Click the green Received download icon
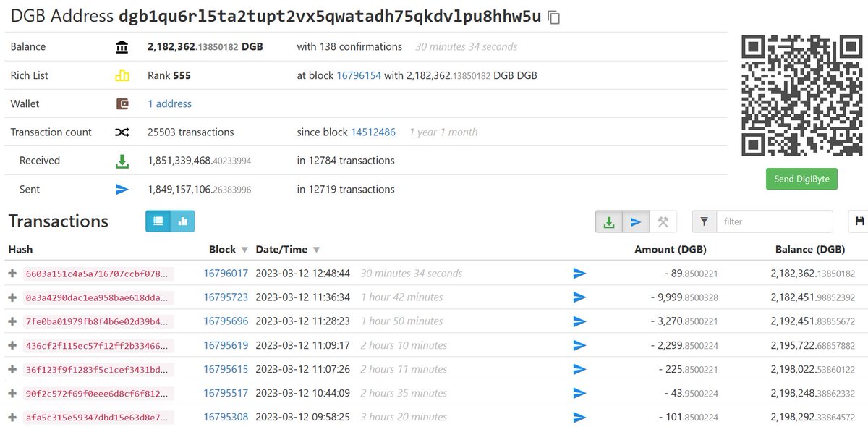868x427 pixels. 122,161
